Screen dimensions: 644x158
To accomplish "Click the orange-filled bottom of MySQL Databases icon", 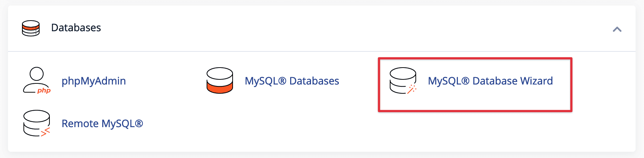I will (219, 87).
